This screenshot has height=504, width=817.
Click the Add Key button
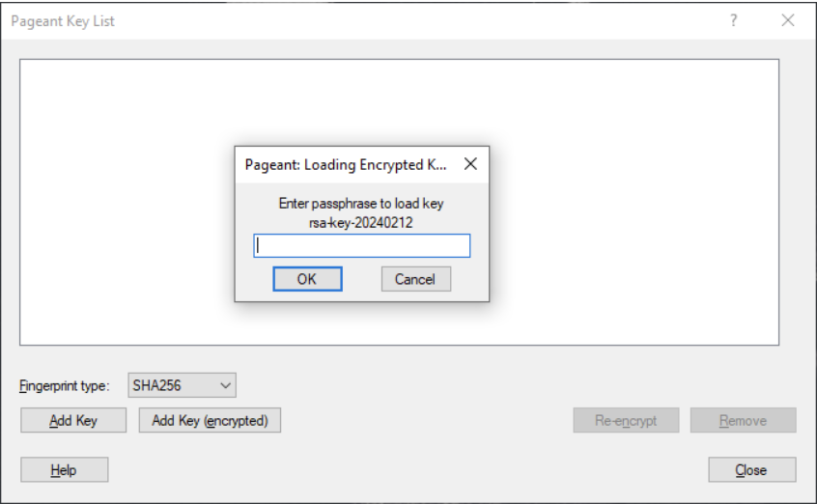73,420
